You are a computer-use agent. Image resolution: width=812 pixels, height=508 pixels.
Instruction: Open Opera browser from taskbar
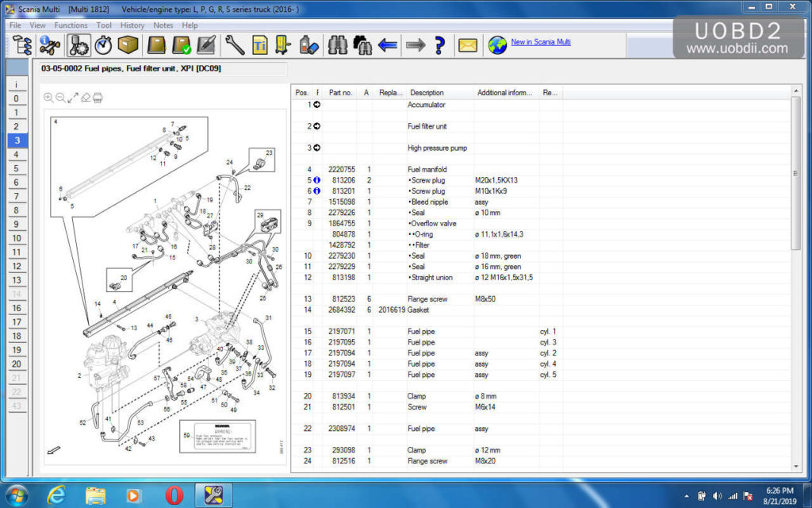tap(174, 495)
